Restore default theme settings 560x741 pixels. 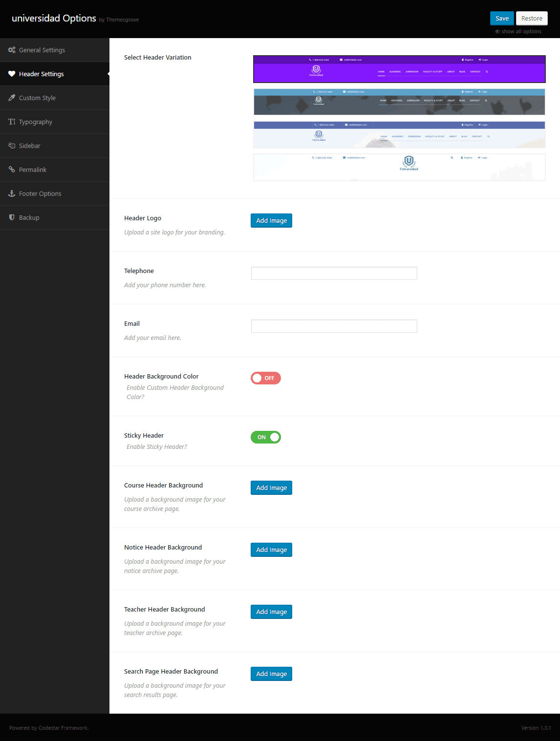pyautogui.click(x=532, y=18)
